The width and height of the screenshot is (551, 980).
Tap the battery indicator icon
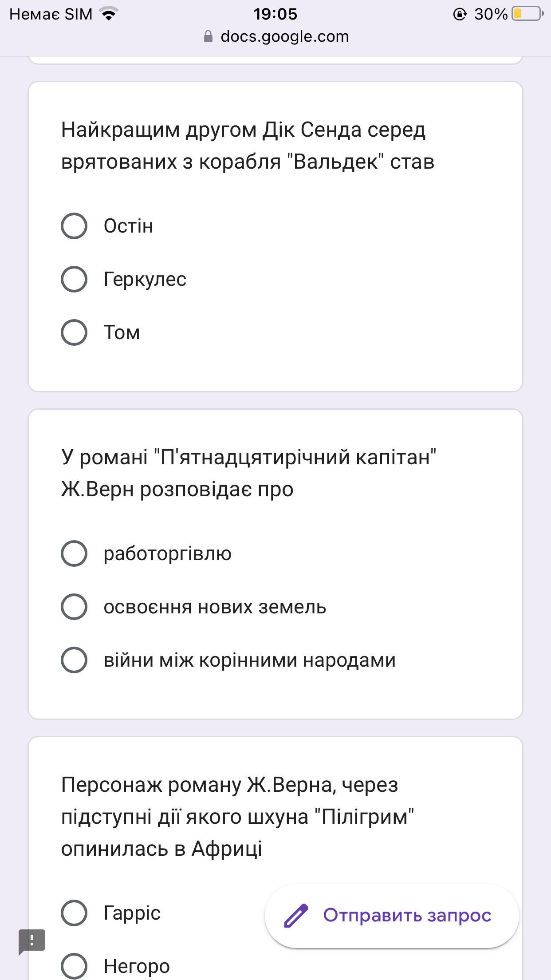[x=527, y=14]
